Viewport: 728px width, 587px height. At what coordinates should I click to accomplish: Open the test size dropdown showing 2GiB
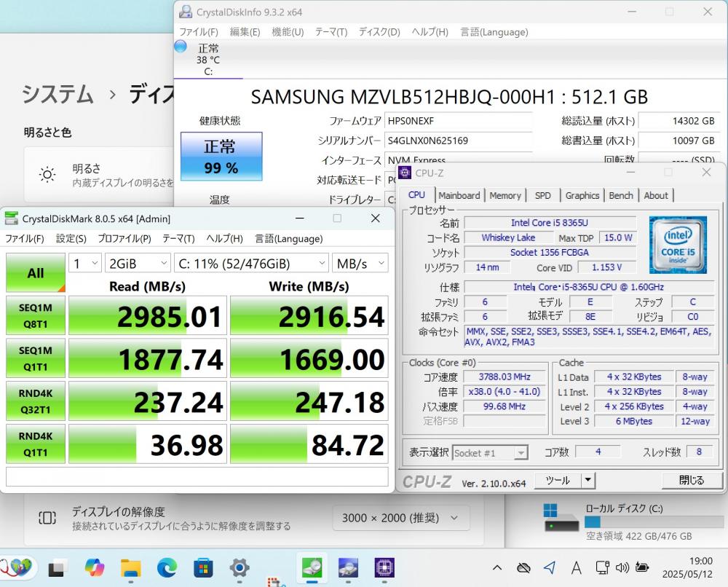point(138,264)
